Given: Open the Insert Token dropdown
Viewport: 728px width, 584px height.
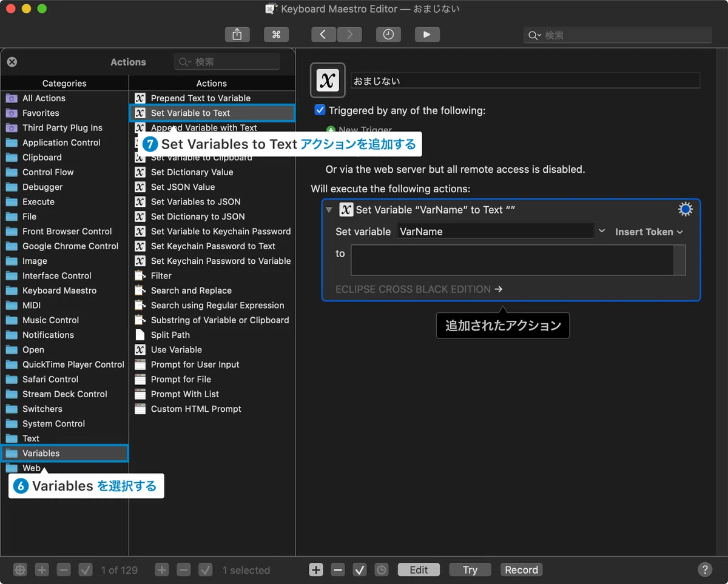Looking at the screenshot, I should [x=649, y=232].
